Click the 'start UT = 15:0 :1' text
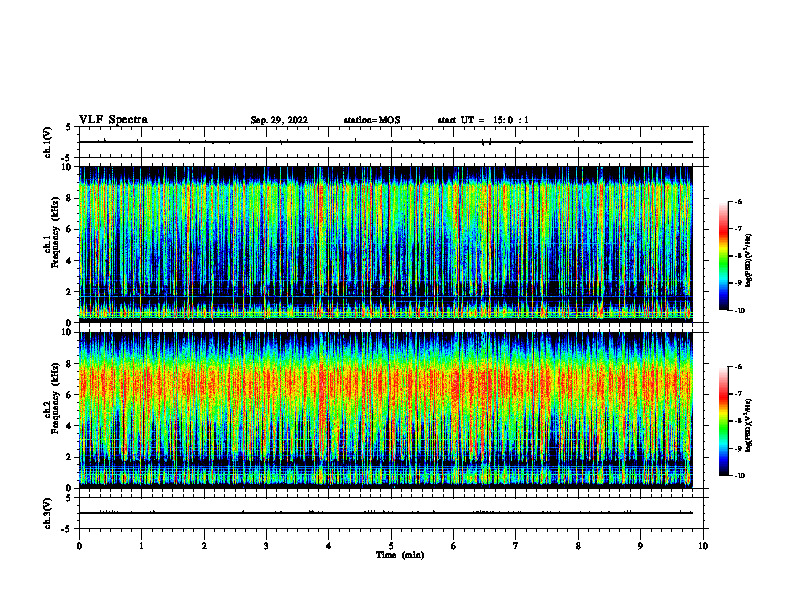The width and height of the screenshot is (792, 612). click(x=483, y=120)
